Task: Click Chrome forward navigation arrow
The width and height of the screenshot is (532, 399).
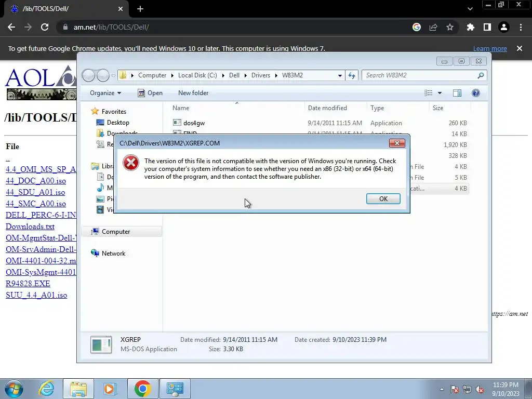Action: click(x=28, y=27)
